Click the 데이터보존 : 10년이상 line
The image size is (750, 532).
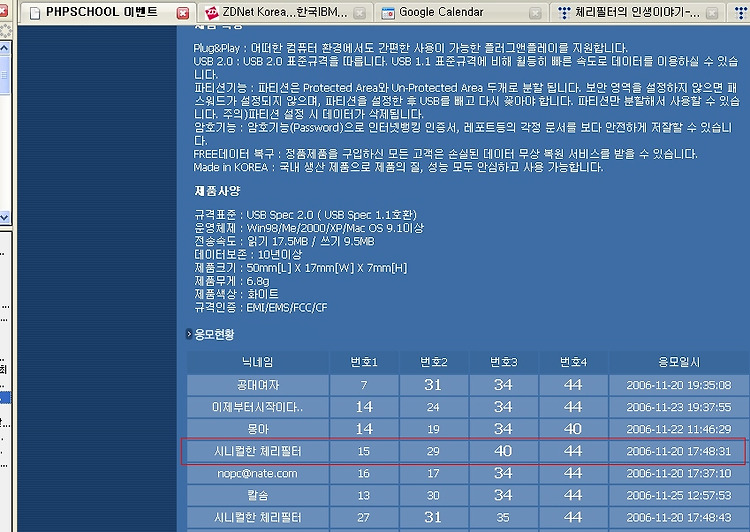248,255
